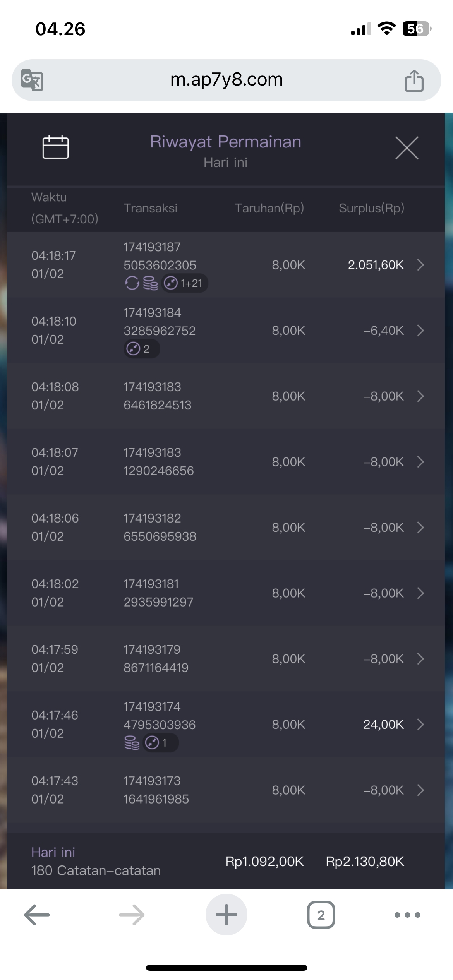The image size is (453, 980).
Task: Tap the Hari ini summary label
Action: (53, 852)
